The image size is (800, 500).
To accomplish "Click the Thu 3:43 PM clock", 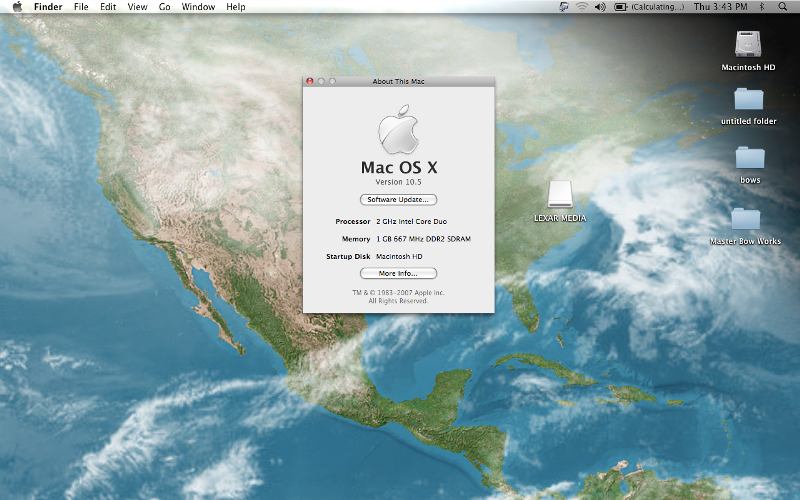I will (720, 7).
